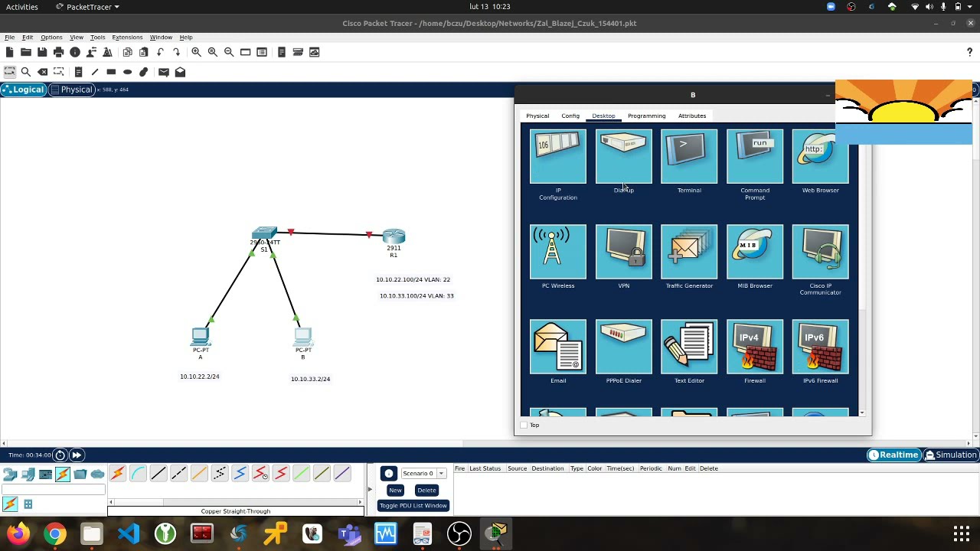980x551 pixels.
Task: Select End Devices category icon
Action: click(28, 474)
